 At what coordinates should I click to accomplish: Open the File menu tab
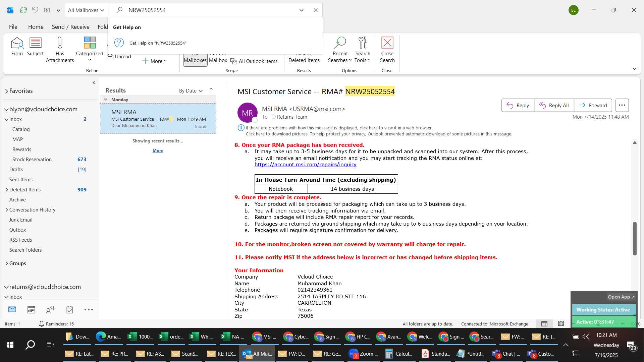pyautogui.click(x=13, y=27)
